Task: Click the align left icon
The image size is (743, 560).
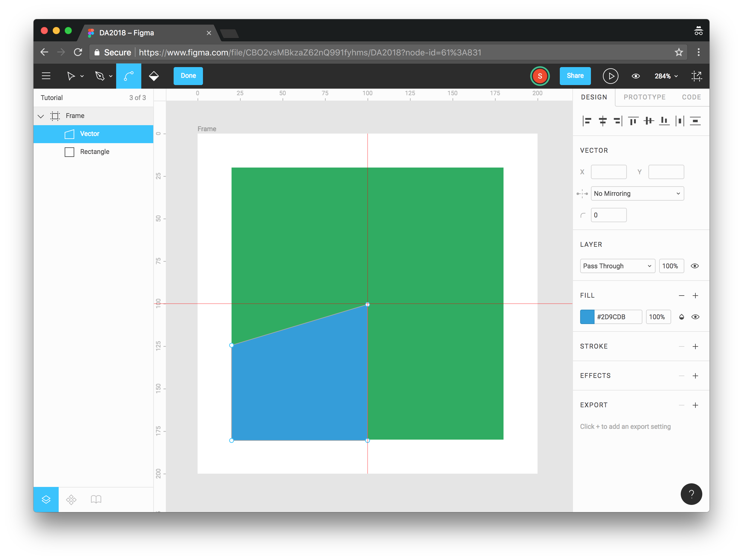Action: pos(587,121)
